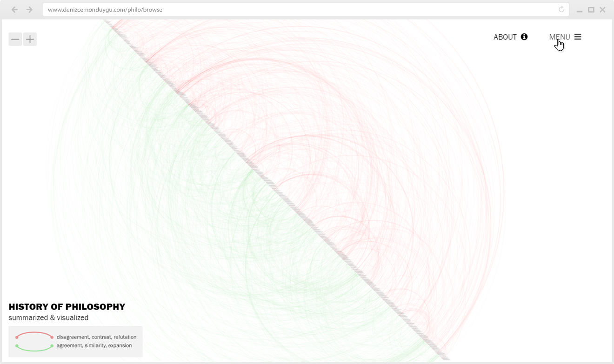Reload the page with the refresh icon

coord(561,9)
